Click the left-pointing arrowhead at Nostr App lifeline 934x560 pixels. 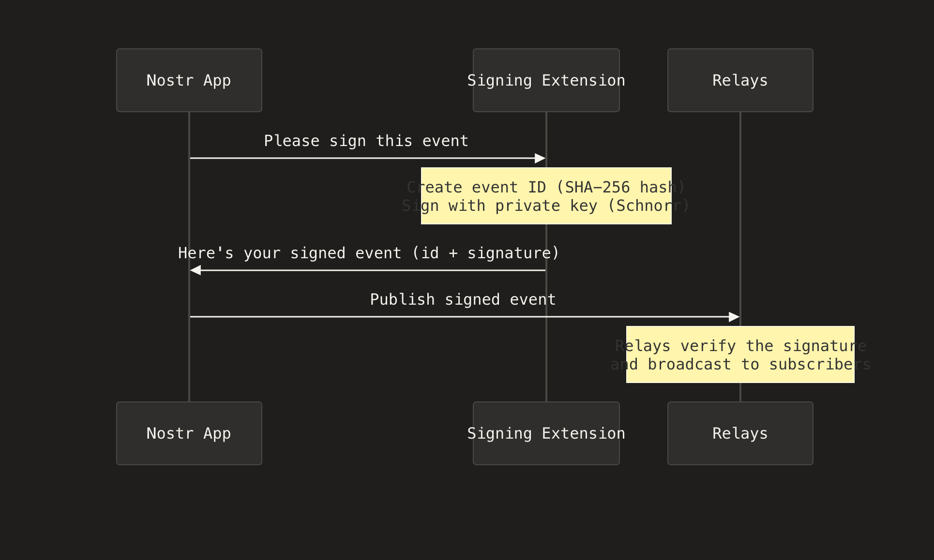pyautogui.click(x=196, y=270)
